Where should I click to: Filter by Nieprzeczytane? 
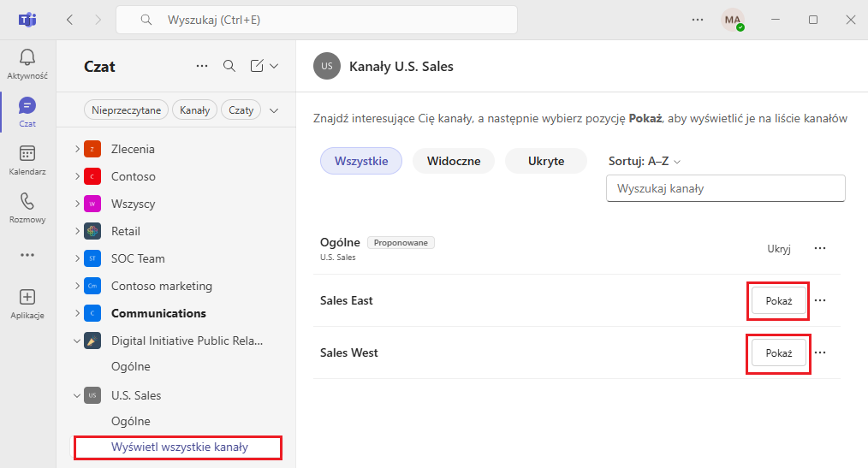(x=126, y=110)
